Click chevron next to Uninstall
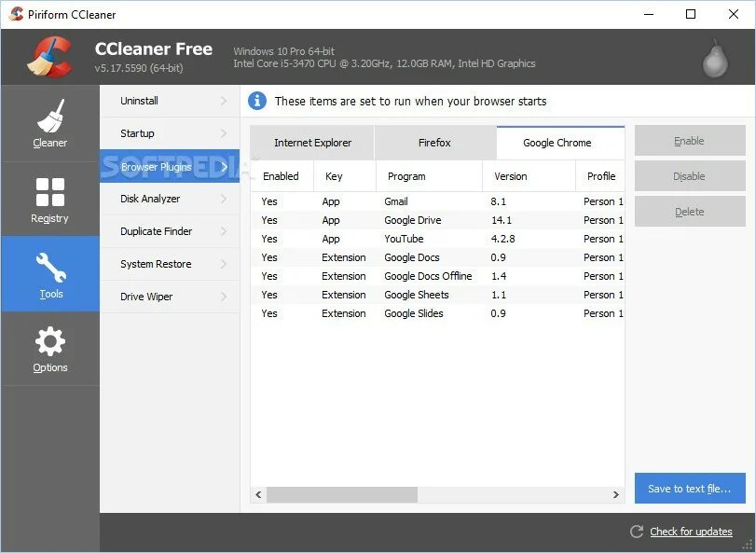The width and height of the screenshot is (756, 553). coord(224,101)
